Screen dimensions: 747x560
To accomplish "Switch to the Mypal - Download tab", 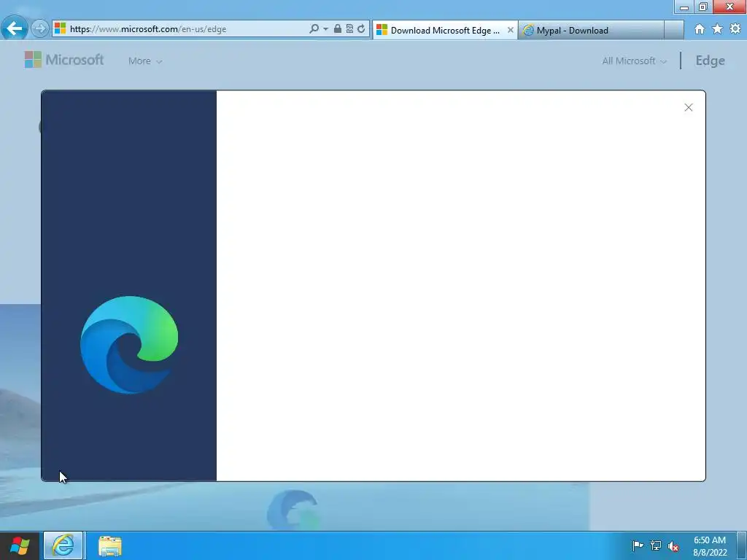I will click(x=591, y=30).
